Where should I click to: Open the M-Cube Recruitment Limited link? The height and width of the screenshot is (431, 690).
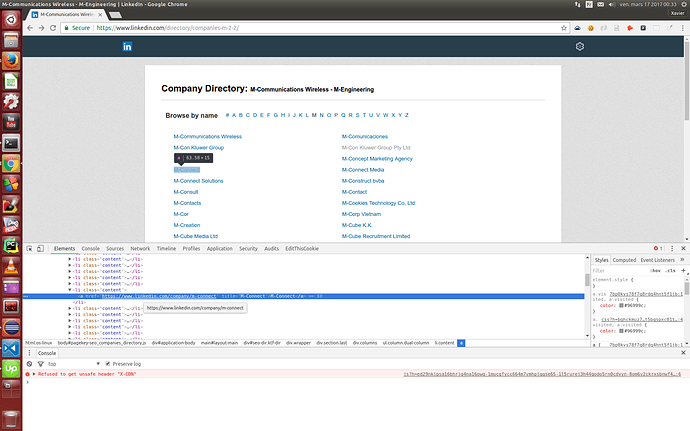point(376,236)
